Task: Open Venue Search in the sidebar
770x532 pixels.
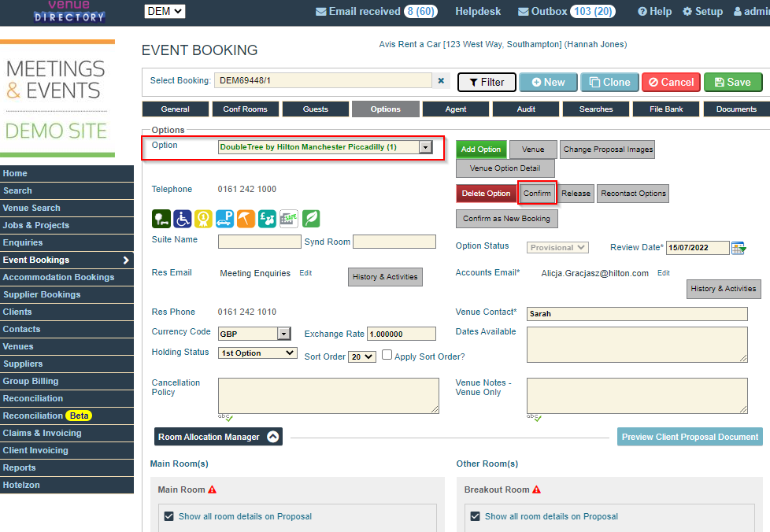Action: [67, 208]
